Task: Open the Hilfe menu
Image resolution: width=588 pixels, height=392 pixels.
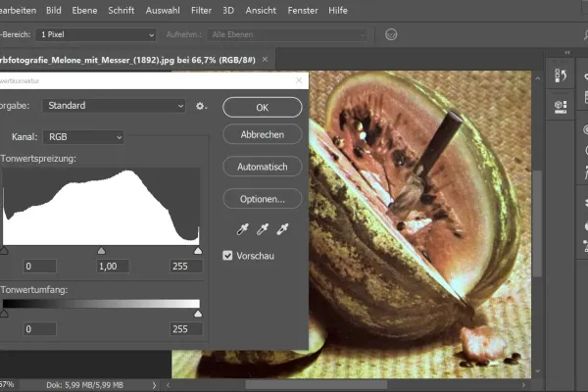Action: point(338,11)
